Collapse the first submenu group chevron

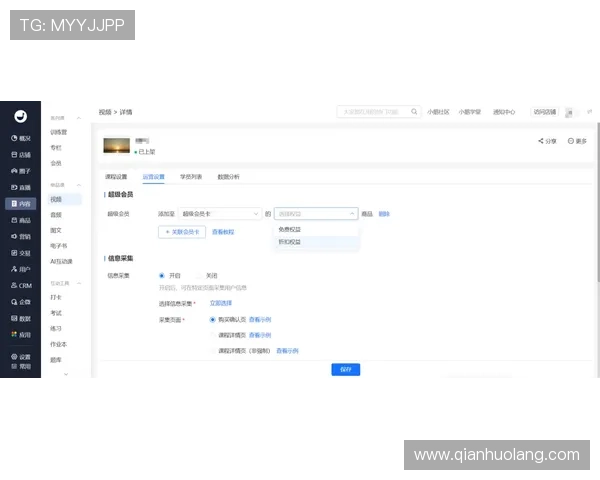pyautogui.click(x=79, y=118)
